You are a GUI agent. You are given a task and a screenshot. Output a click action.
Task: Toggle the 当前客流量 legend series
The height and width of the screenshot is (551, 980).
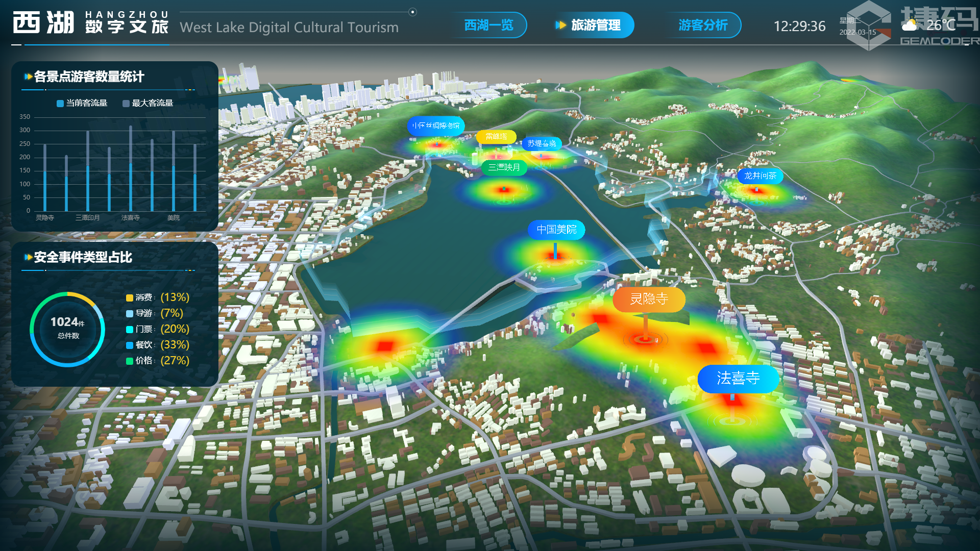point(82,103)
